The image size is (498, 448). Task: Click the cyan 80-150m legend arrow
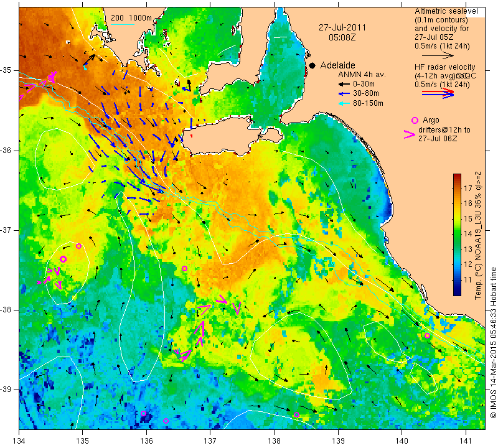coord(344,103)
